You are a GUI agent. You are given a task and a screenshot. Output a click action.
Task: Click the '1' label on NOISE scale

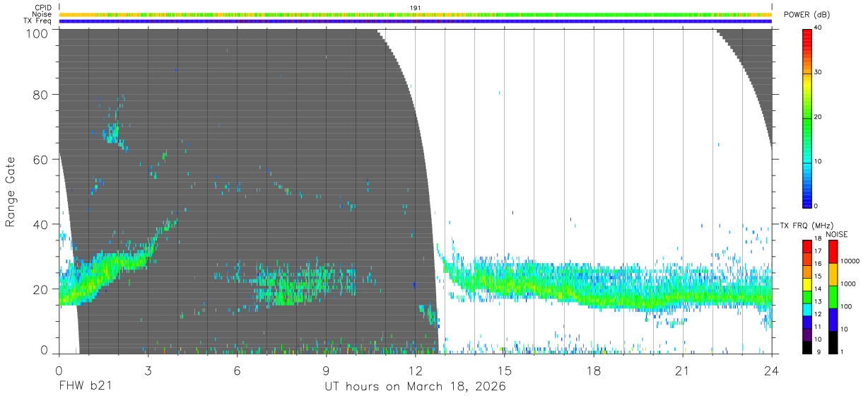(843, 351)
